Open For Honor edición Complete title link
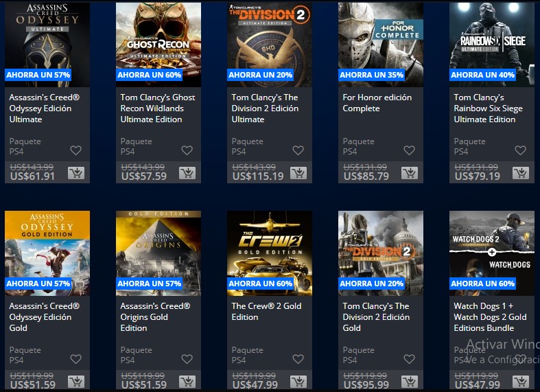This screenshot has width=540, height=392. [377, 103]
